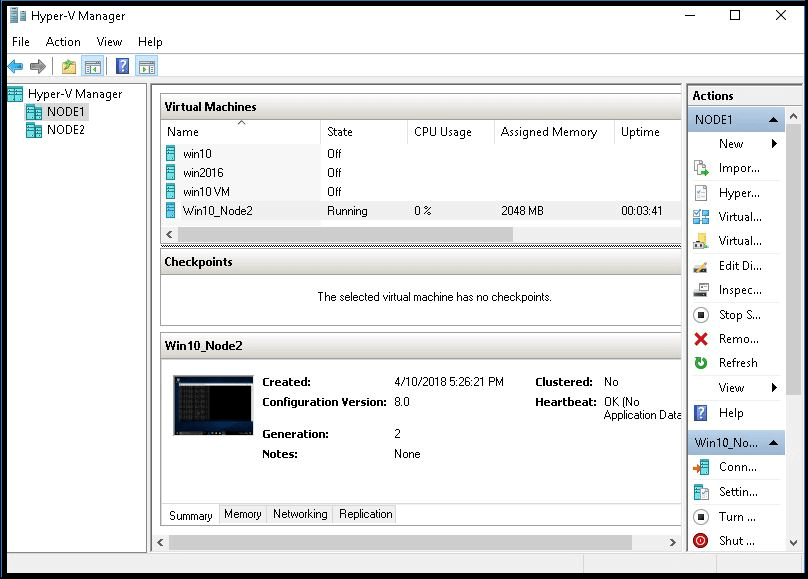Click the State column header
Viewport: 808px width, 579px height.
[364, 132]
